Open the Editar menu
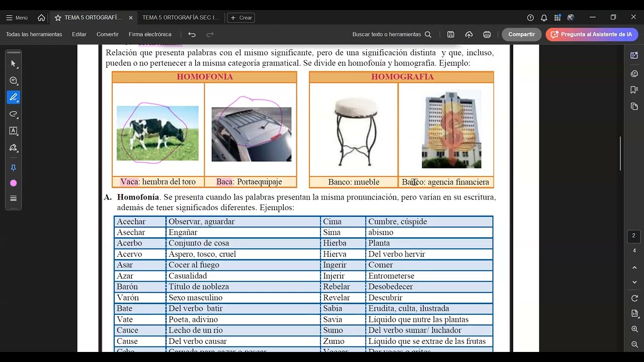The height and width of the screenshot is (362, 644). (x=79, y=34)
